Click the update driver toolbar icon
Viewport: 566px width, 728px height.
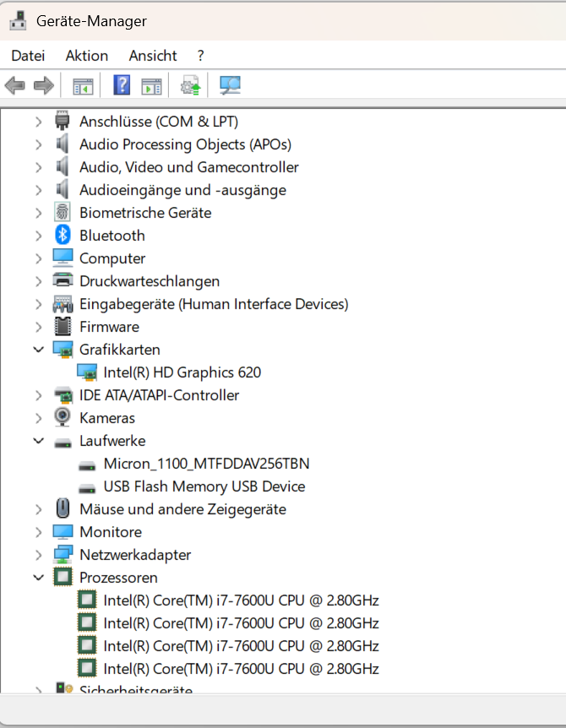tap(190, 85)
